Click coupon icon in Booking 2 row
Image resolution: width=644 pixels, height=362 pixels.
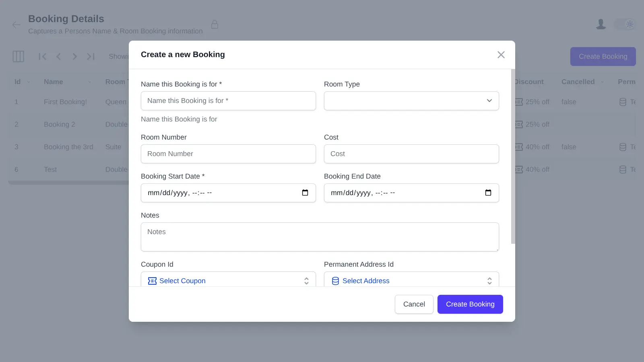(519, 125)
